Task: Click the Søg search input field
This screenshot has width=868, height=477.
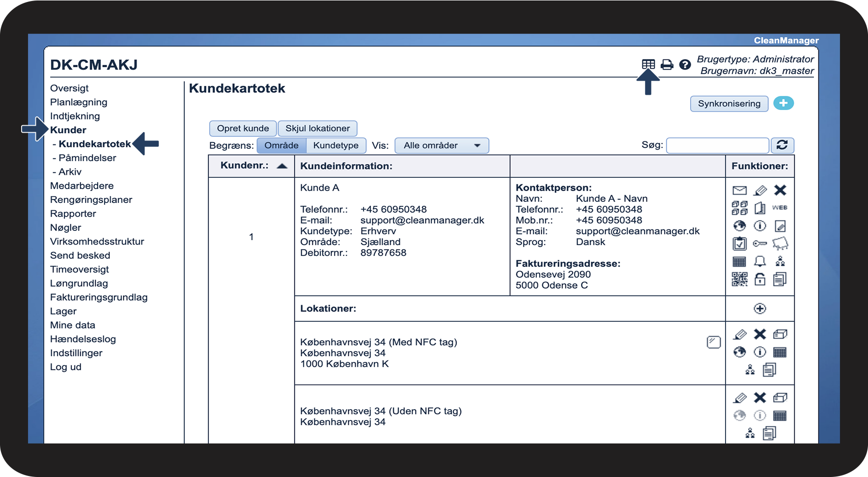Action: click(717, 145)
